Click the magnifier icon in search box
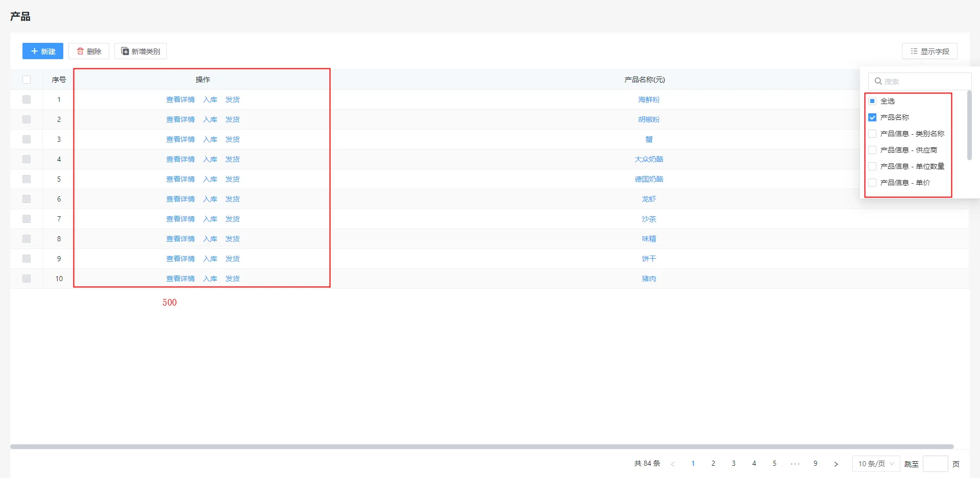980x478 pixels. [878, 81]
